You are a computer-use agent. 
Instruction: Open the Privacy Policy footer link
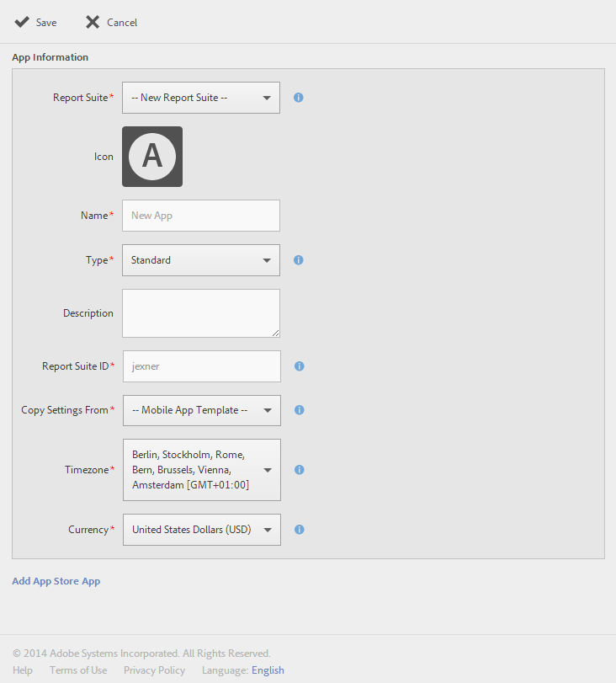click(154, 670)
